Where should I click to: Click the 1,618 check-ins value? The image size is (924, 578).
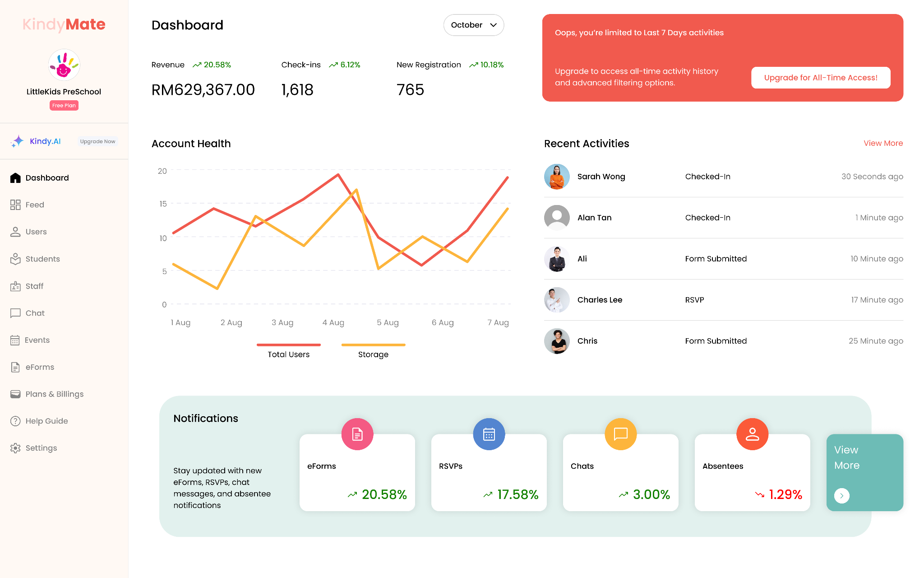(x=297, y=90)
